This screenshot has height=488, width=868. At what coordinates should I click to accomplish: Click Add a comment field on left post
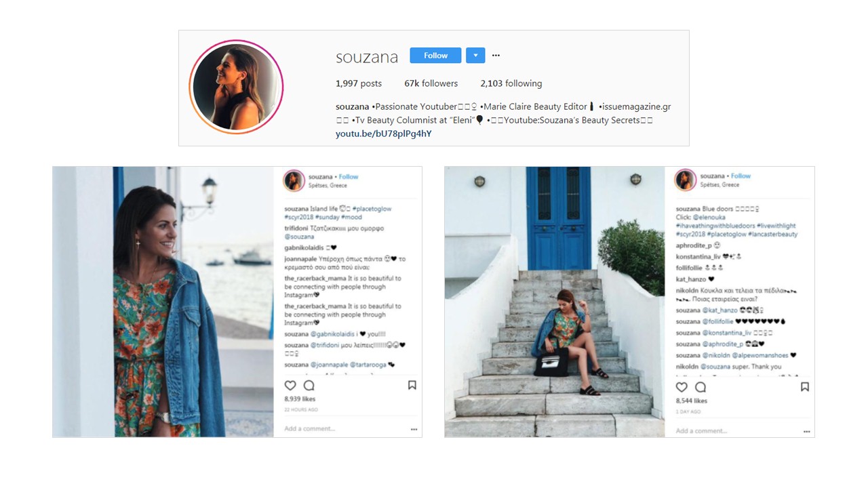(x=310, y=429)
